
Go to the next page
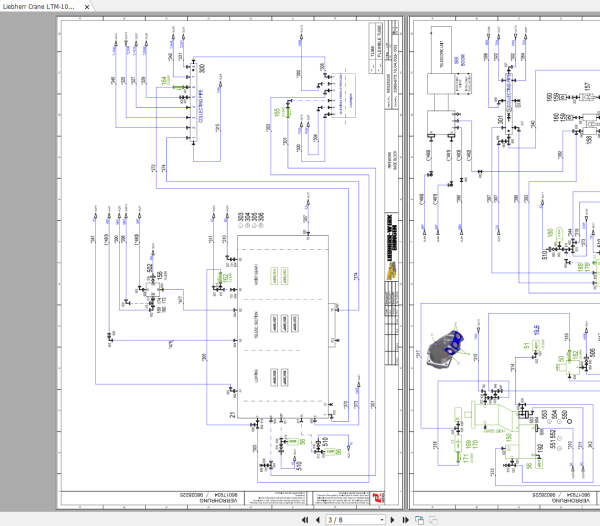(x=392, y=520)
